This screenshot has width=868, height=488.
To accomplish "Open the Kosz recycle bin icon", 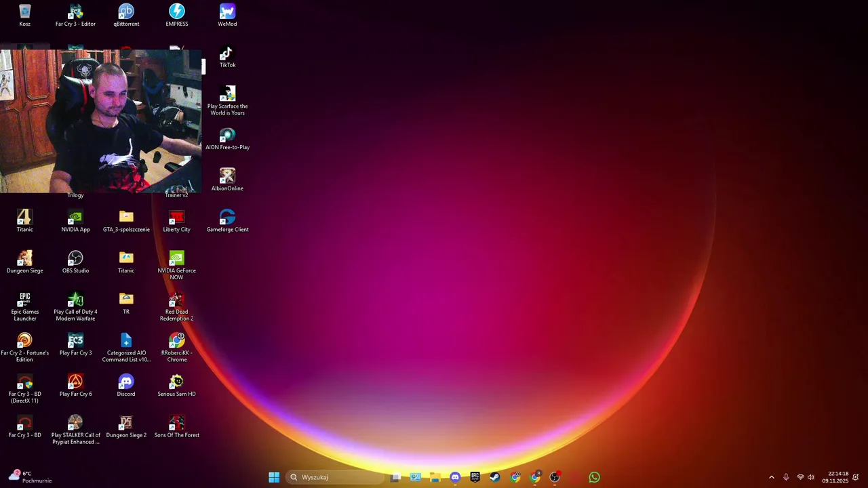I will pos(24,16).
